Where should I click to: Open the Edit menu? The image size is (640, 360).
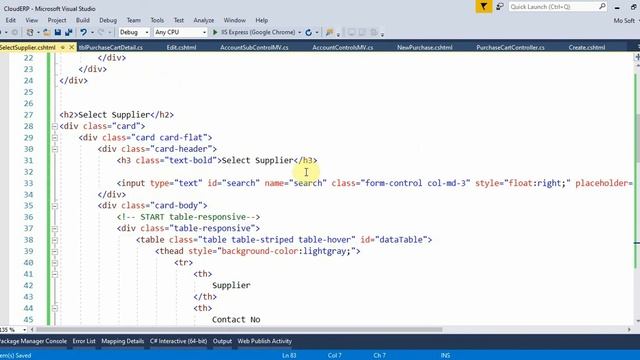point(11,20)
